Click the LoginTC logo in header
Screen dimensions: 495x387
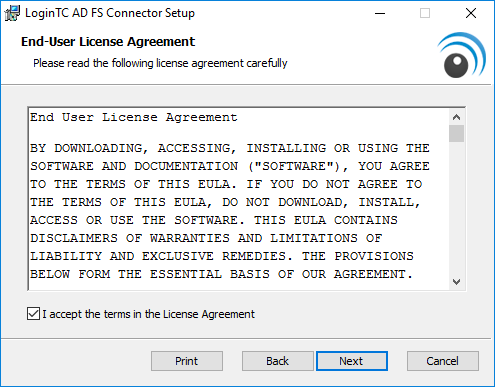pos(462,55)
